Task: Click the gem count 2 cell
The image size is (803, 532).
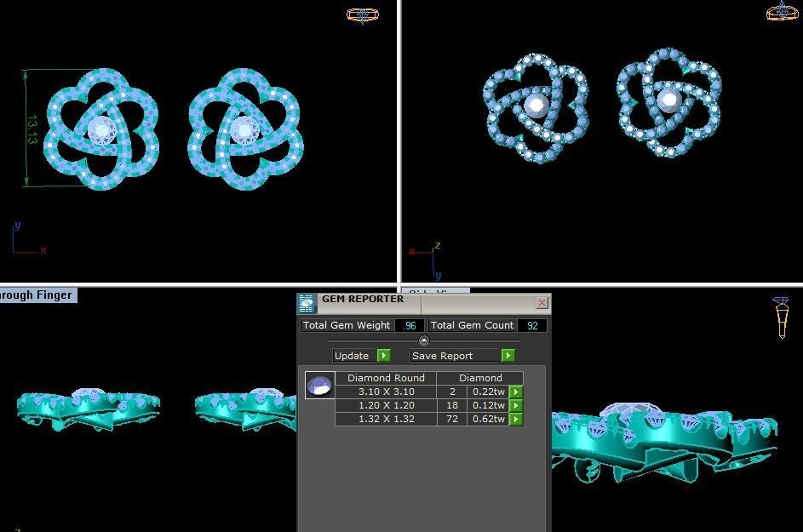Action: [451, 392]
